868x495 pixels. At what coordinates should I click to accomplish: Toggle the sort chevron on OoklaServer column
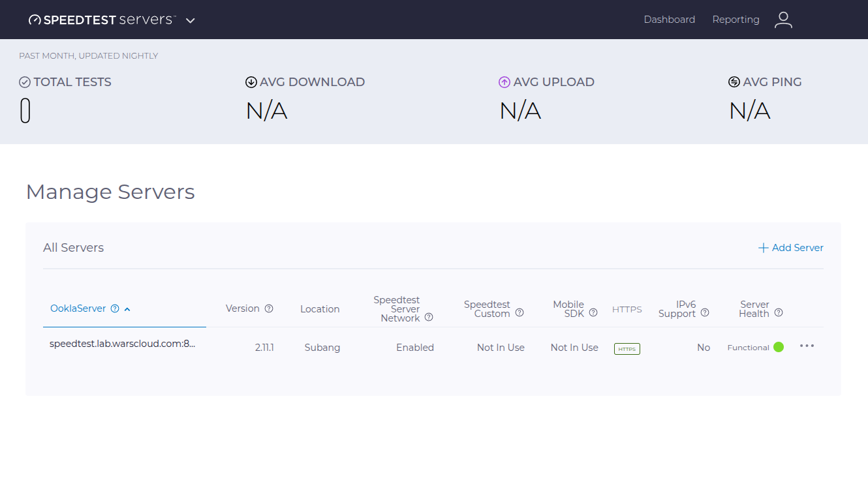click(128, 308)
